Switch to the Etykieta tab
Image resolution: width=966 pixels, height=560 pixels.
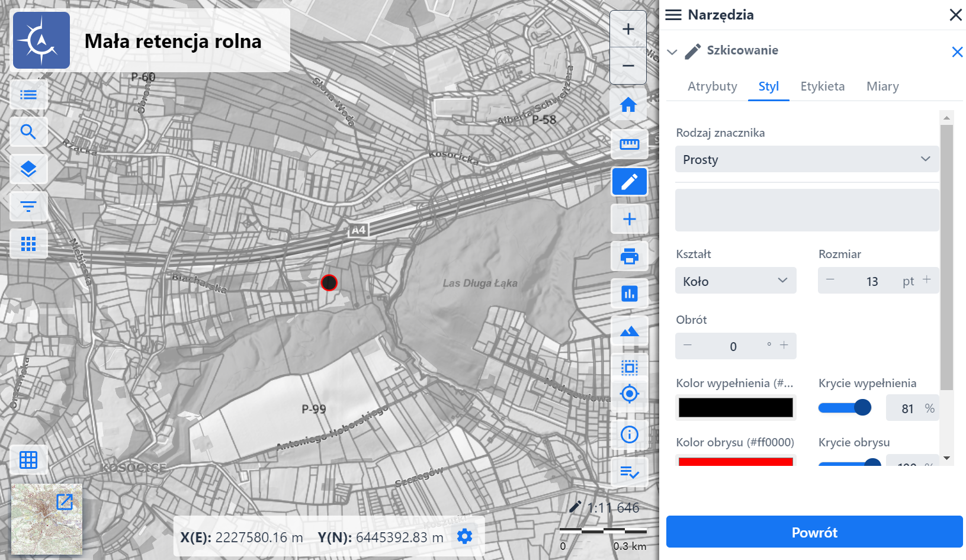tap(822, 86)
